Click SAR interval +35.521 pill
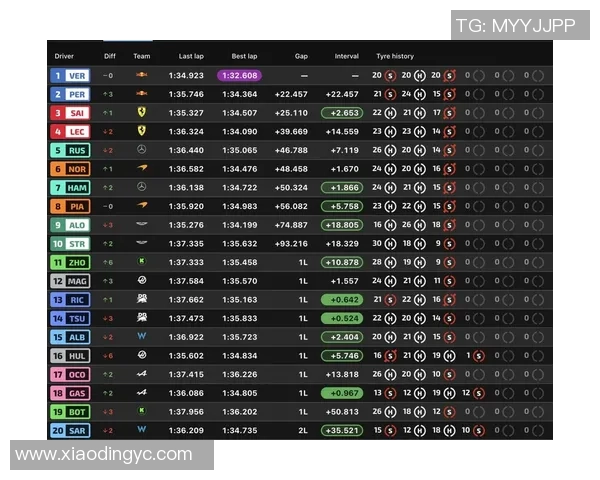The image size is (600, 480). click(x=342, y=431)
